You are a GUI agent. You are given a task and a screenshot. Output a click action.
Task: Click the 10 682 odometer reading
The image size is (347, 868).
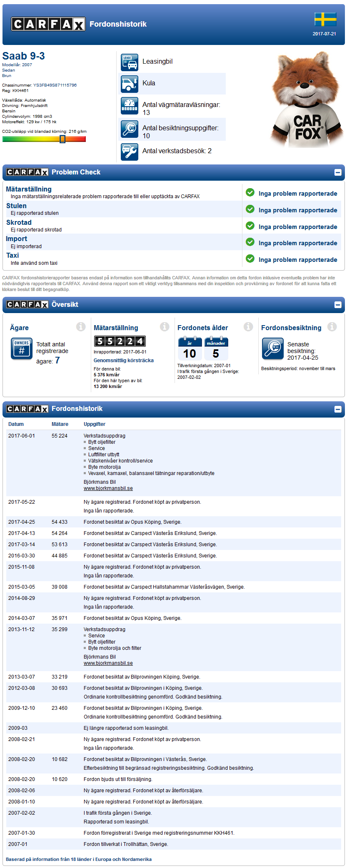pos(60,759)
